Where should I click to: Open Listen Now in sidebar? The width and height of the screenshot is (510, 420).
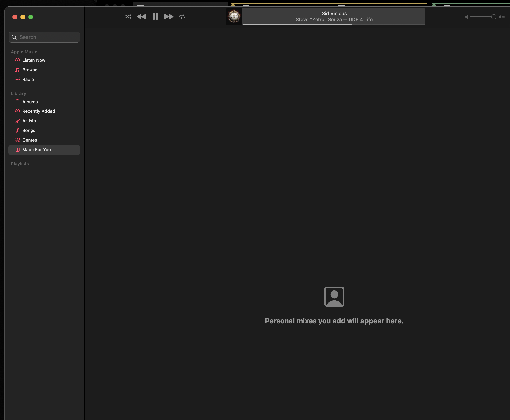point(34,60)
